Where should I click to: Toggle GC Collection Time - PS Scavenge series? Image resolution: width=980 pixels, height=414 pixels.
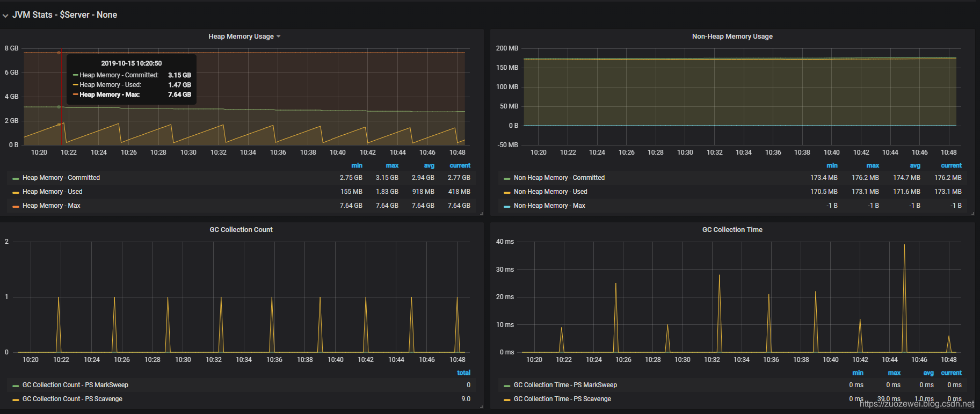click(562, 399)
